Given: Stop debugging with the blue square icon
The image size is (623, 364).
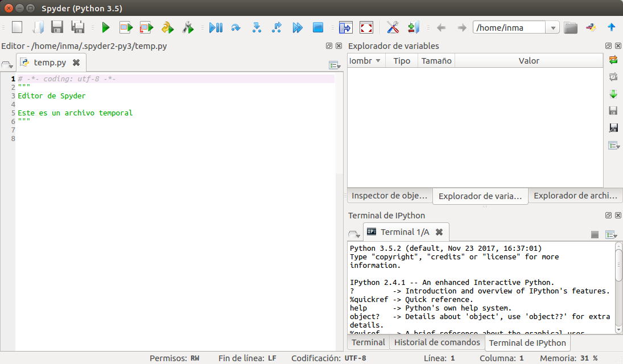Looking at the screenshot, I should pos(318,27).
